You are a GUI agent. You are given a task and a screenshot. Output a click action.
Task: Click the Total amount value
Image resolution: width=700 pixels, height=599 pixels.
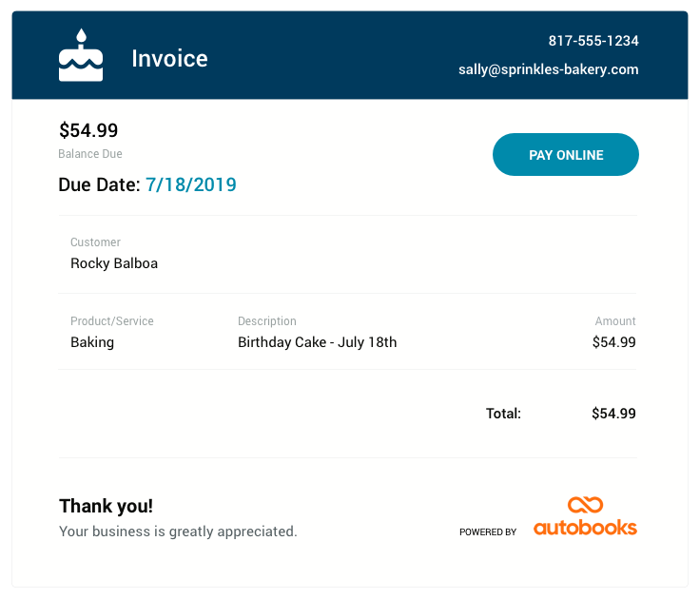click(613, 414)
